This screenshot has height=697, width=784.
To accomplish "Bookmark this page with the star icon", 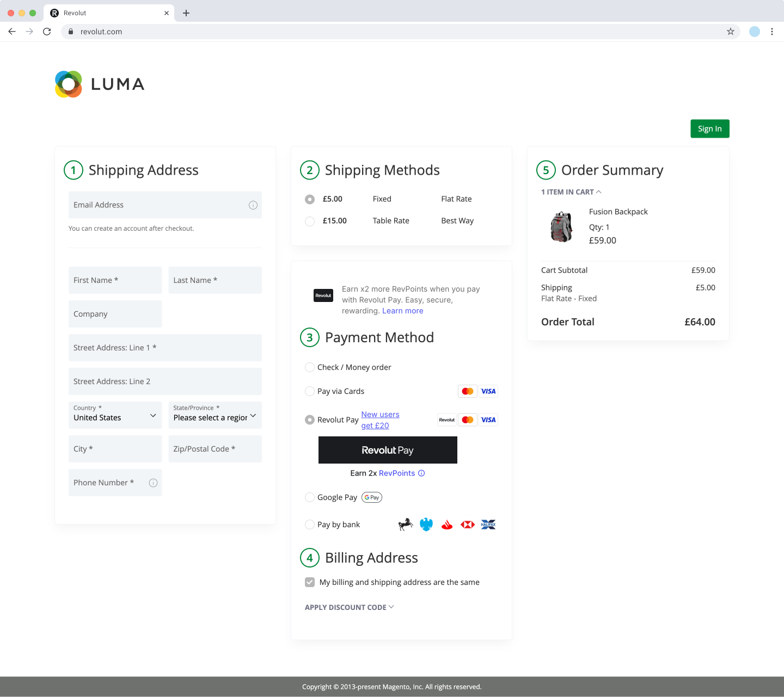I will pos(731,32).
